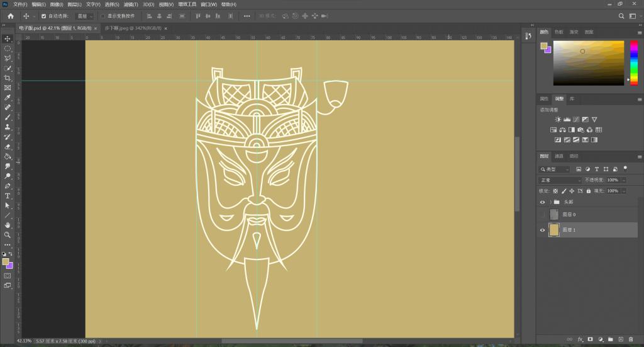Pick the Horizontal Type tool
Screen dimensions: 644x347
pyautogui.click(x=8, y=196)
